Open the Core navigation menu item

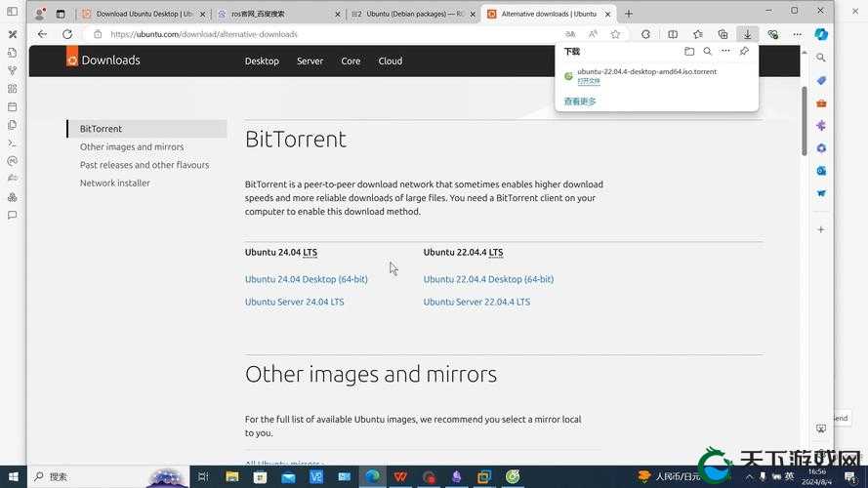click(x=351, y=61)
